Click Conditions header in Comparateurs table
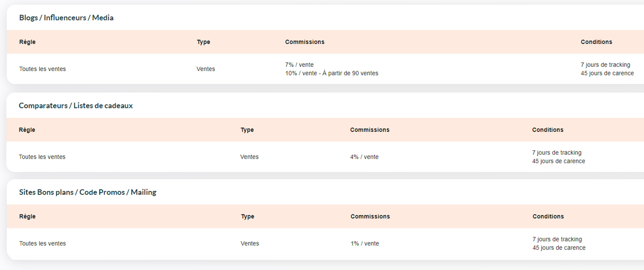Image resolution: width=644 pixels, height=270 pixels. coord(548,130)
